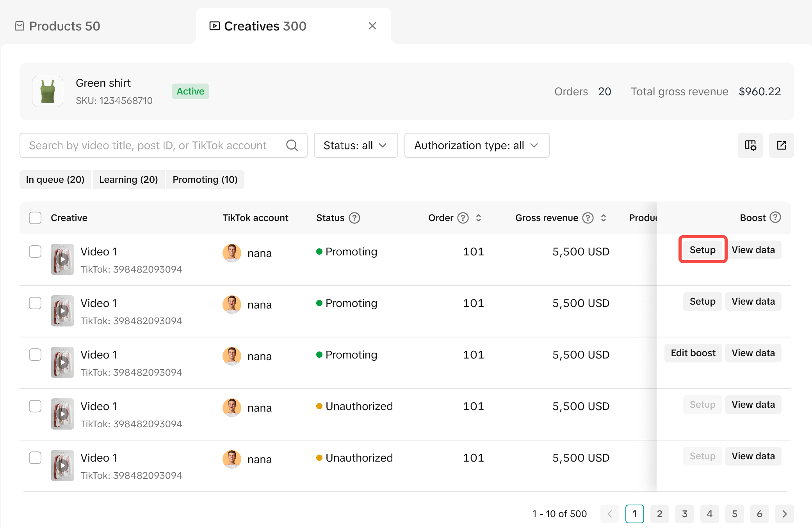Click the Gross revenue help icon
The image size is (812, 528).
pyautogui.click(x=588, y=218)
